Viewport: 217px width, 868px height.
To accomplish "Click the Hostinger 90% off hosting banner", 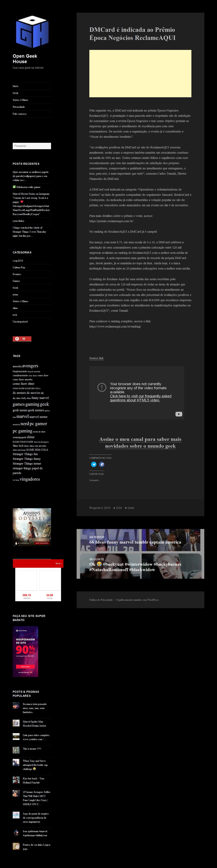I will click(25, 651).
